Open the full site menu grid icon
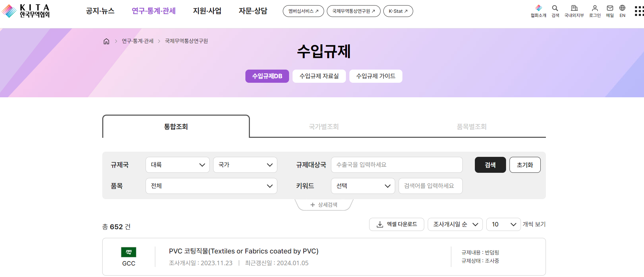The image size is (644, 277). point(639,11)
